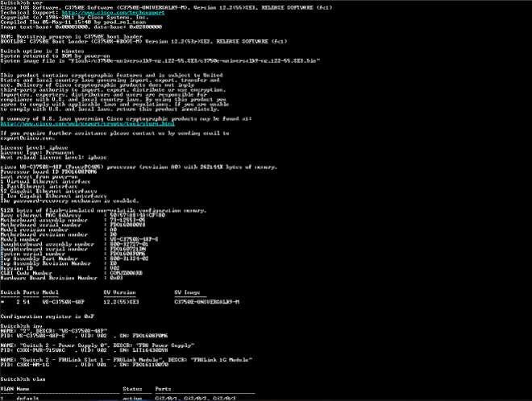
Task: Click the 'Processor board ID' line
Action: [x=48, y=172]
